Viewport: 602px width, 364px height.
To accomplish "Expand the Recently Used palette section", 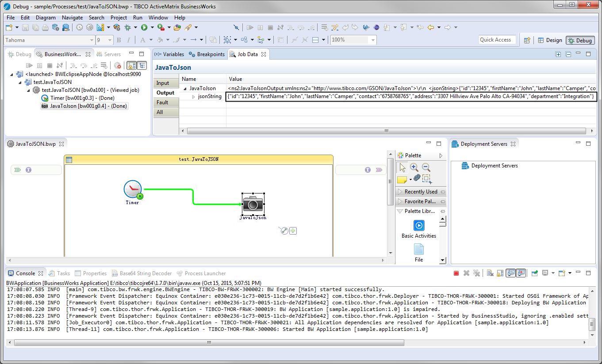I will pyautogui.click(x=420, y=192).
